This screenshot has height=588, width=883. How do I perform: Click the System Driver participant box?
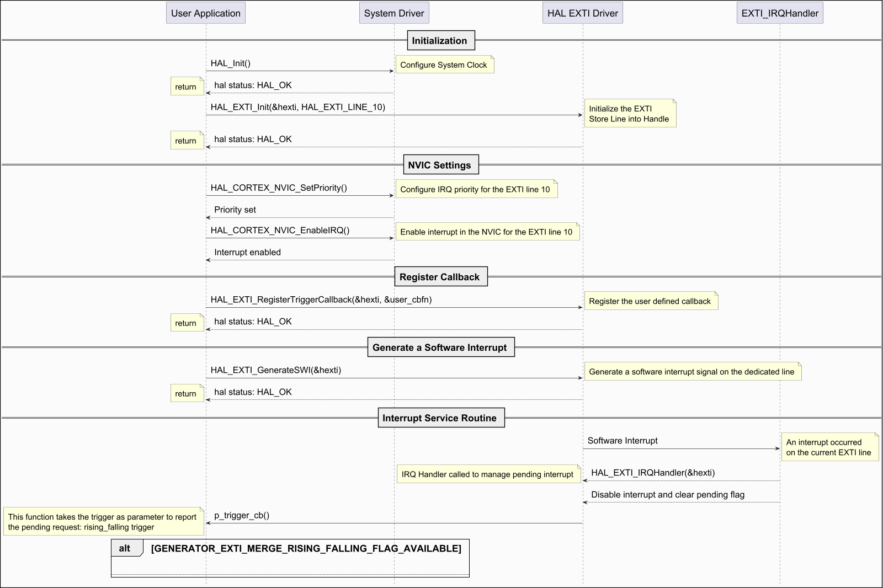394,13
